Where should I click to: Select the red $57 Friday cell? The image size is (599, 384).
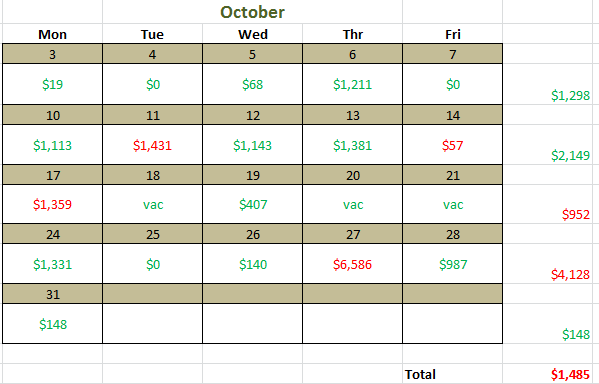pyautogui.click(x=452, y=145)
